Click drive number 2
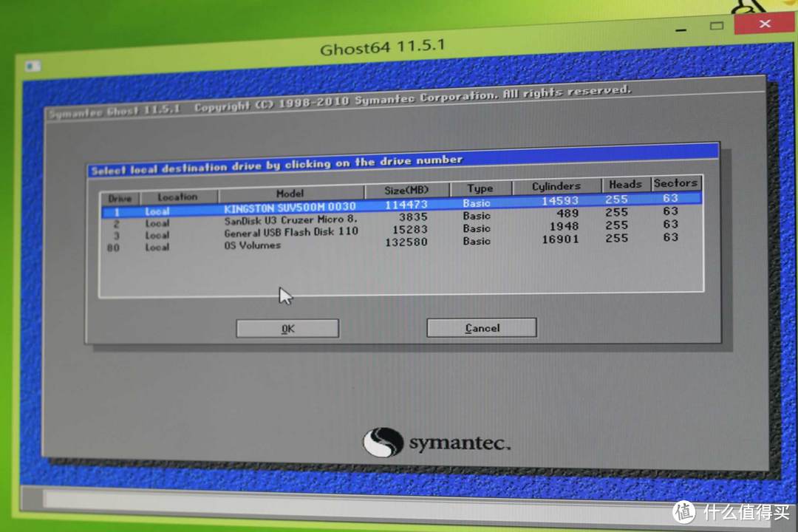The image size is (798, 532). click(117, 224)
